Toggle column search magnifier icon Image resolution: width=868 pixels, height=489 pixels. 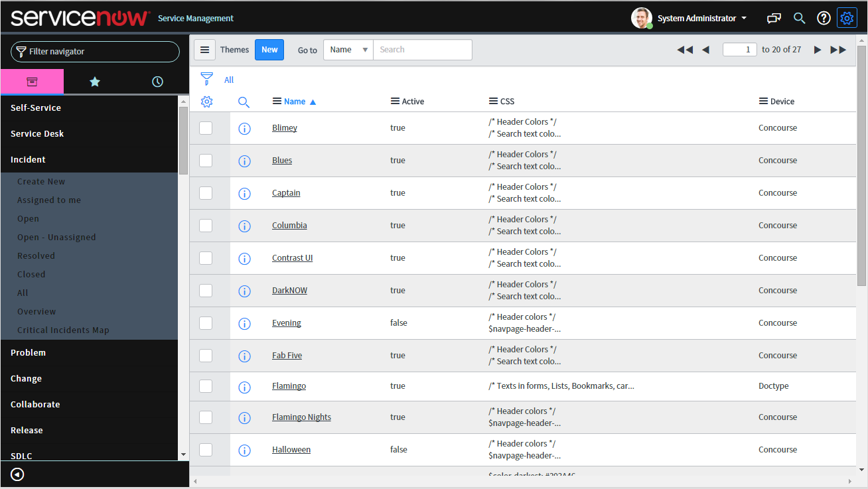point(244,102)
